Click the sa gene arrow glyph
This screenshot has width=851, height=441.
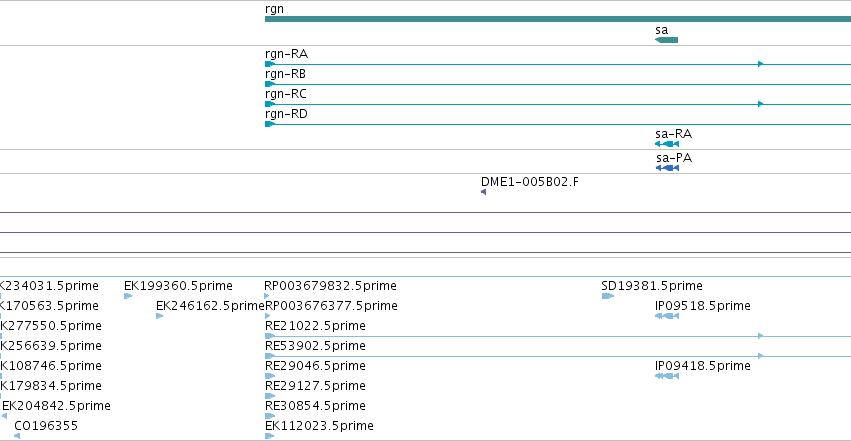(x=666, y=40)
